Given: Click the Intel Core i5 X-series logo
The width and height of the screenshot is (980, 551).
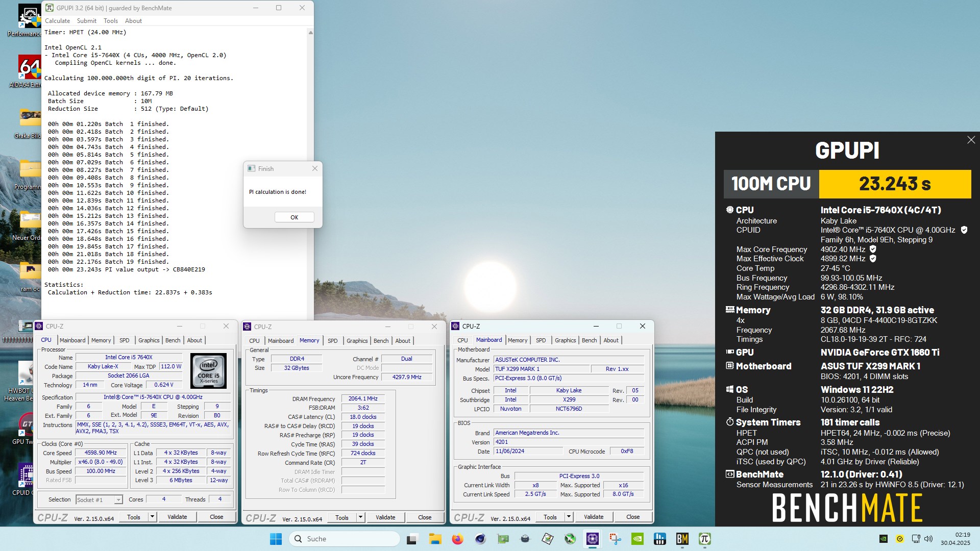Looking at the screenshot, I should click(x=208, y=371).
